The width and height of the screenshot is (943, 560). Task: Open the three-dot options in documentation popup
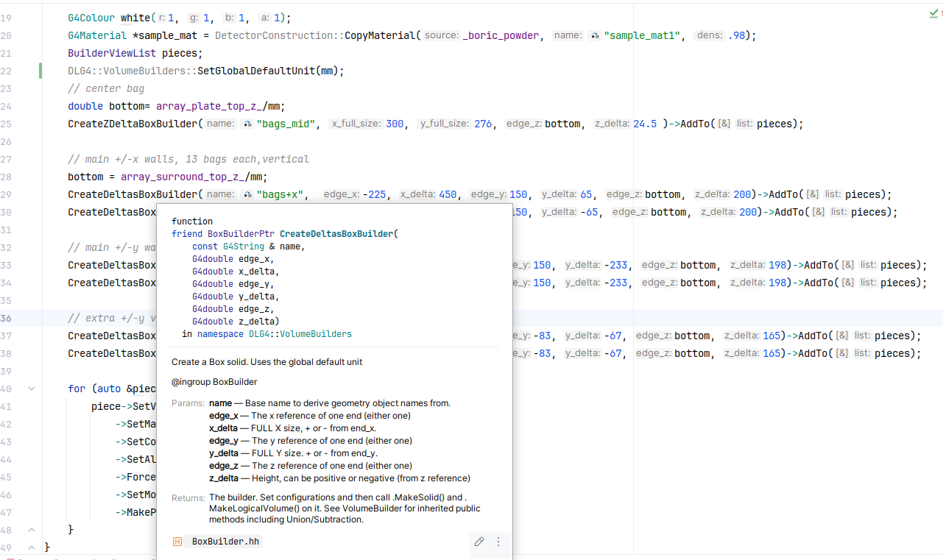(x=498, y=542)
